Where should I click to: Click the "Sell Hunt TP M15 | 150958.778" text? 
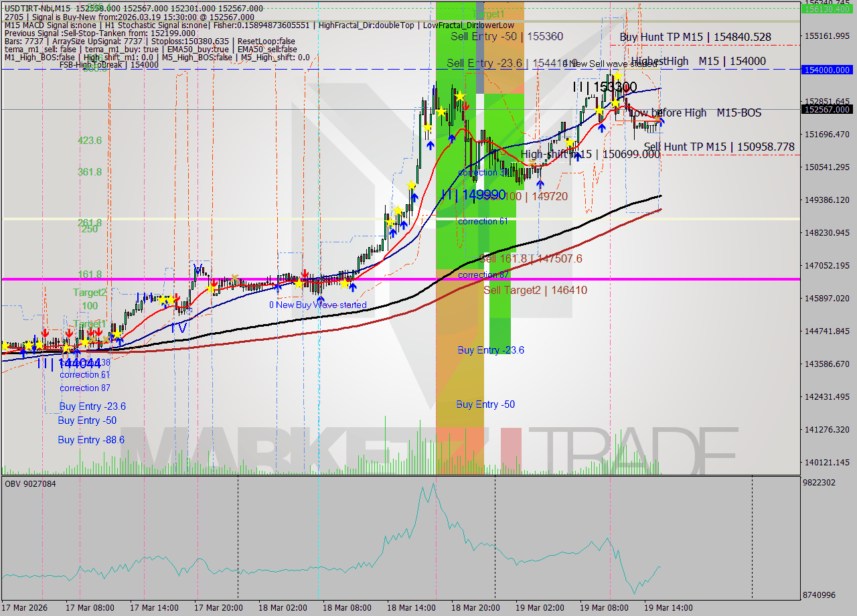(x=718, y=147)
